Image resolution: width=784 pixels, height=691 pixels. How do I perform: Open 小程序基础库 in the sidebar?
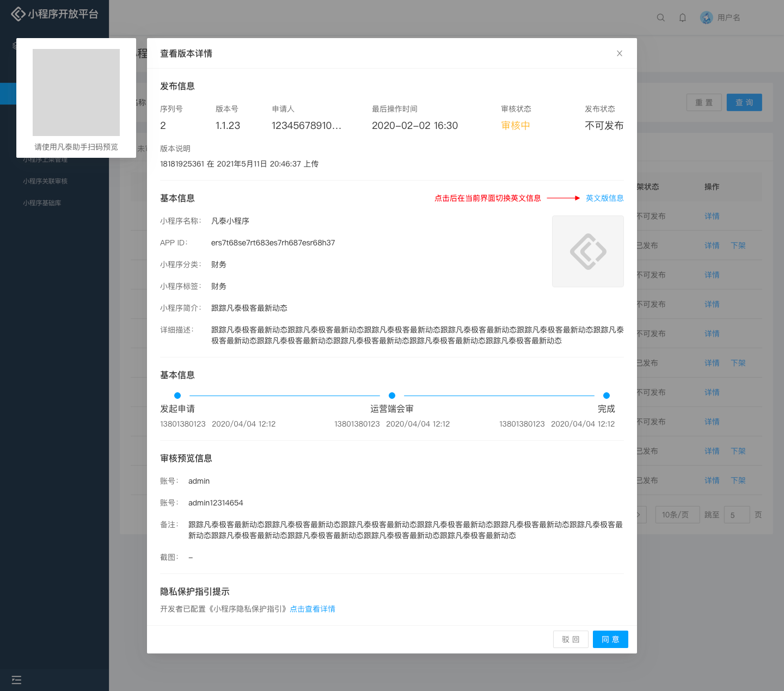tap(42, 203)
